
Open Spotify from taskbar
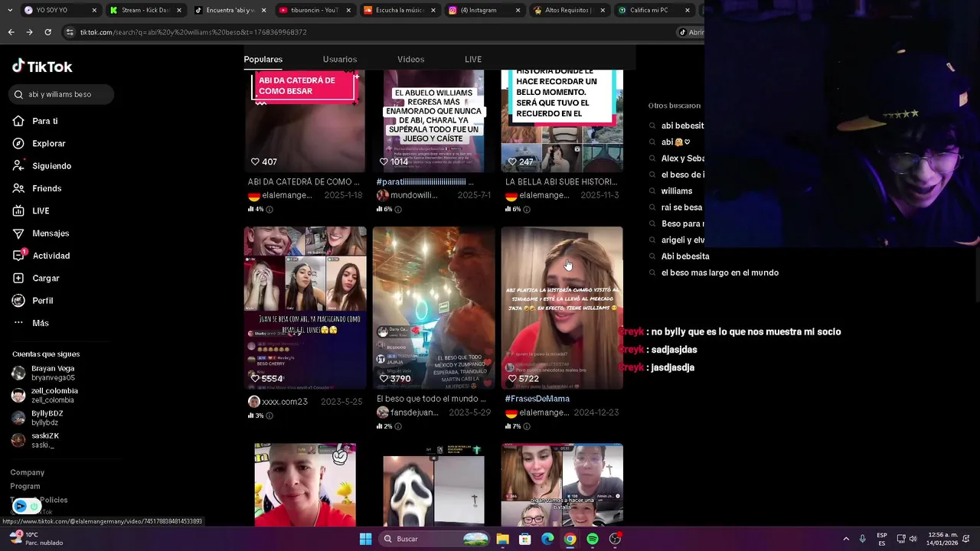click(593, 539)
